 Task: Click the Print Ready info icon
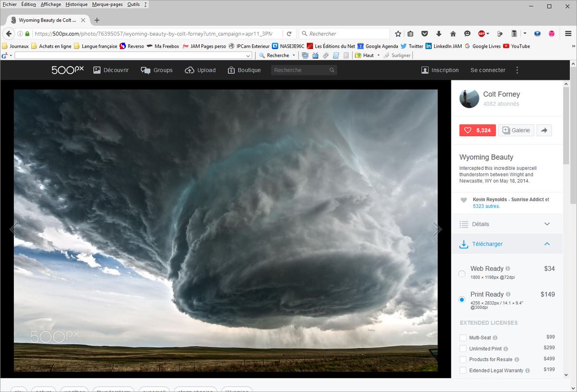coord(508,294)
